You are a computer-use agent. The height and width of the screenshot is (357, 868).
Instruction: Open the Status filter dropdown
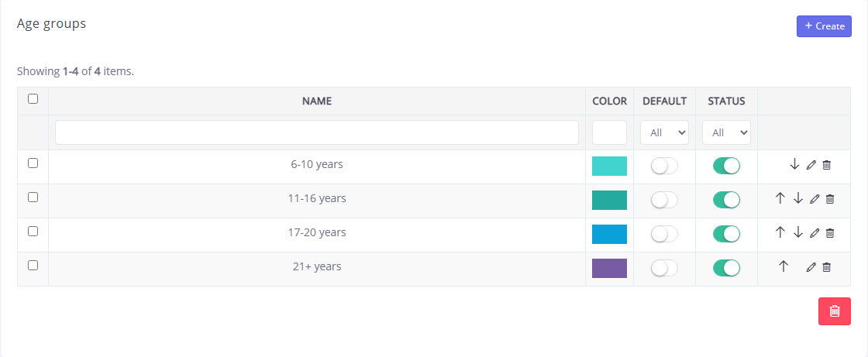[x=726, y=133]
